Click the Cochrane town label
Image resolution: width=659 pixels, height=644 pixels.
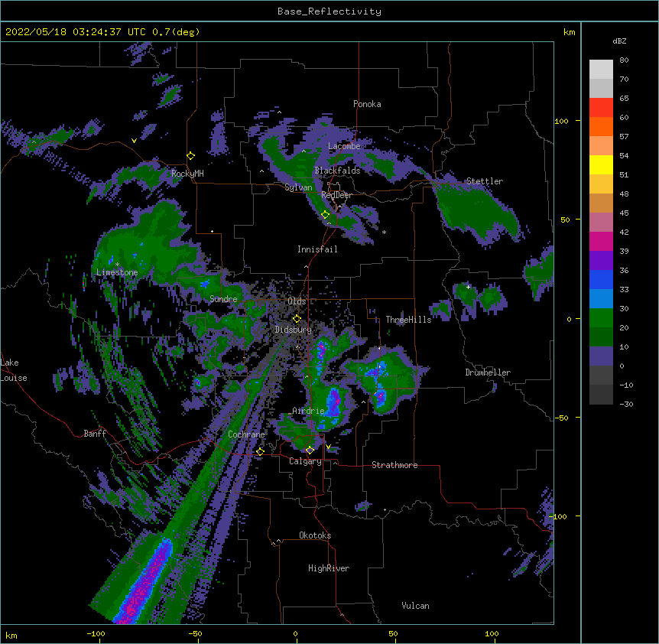point(246,434)
